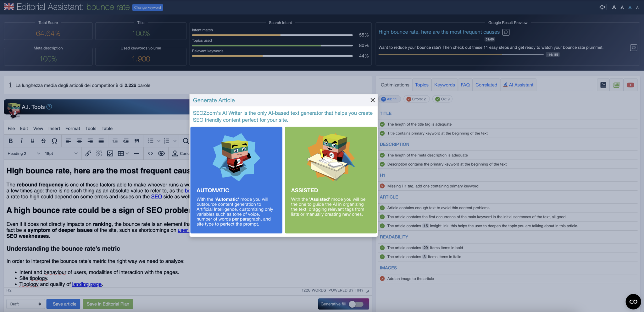Expand bullet list style options
Screen dimensions: 644x312
(159, 141)
